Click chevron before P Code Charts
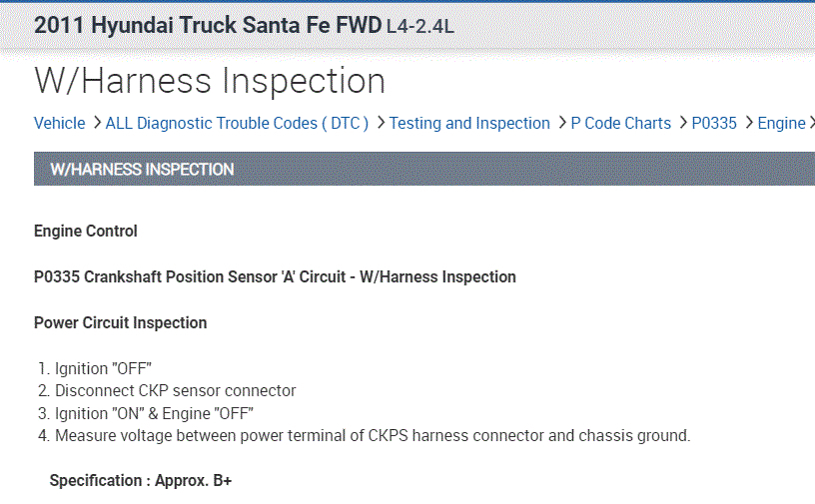 [562, 123]
